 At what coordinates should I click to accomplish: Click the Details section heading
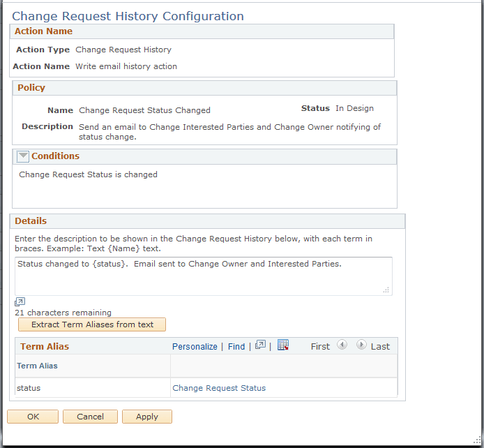pos(31,221)
